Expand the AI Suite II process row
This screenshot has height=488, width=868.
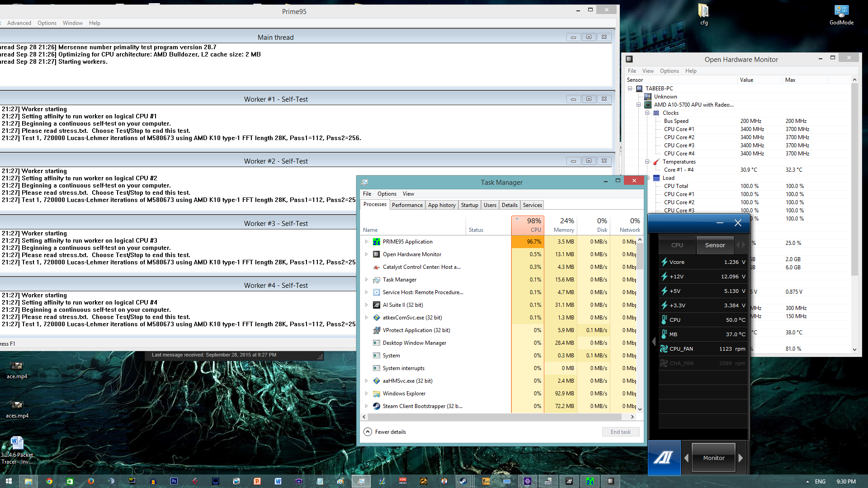[x=366, y=305]
